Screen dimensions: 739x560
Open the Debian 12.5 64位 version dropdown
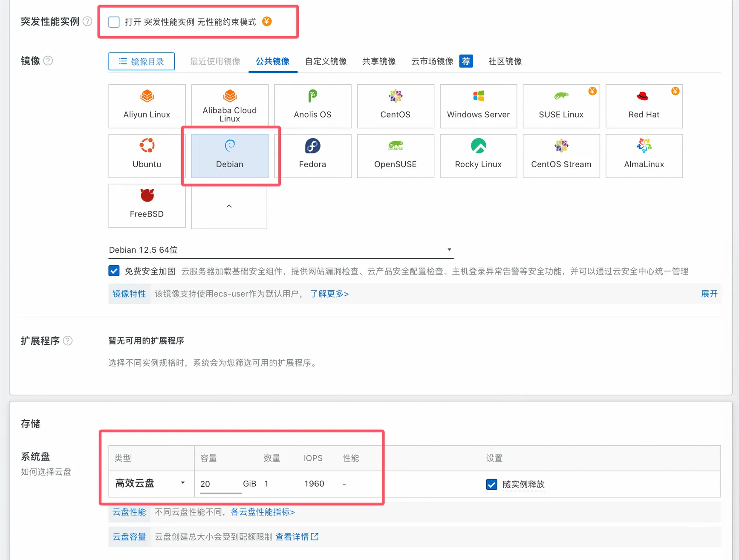click(x=281, y=250)
